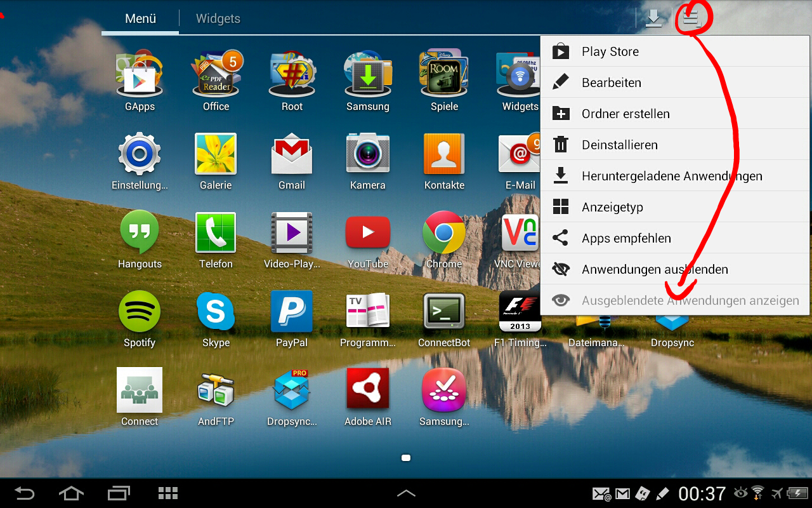Viewport: 812px width, 508px height.
Task: Open the E-Mail app
Action: point(520,153)
